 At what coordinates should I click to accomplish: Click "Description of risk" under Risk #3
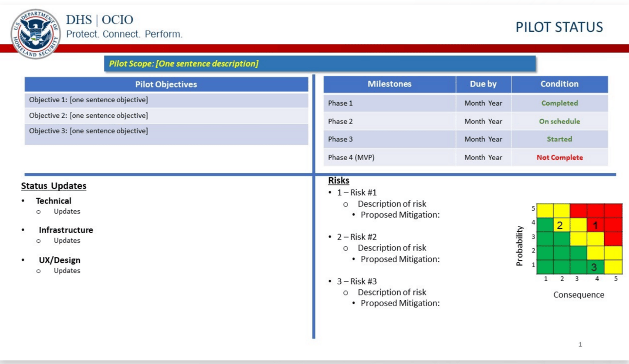392,292
